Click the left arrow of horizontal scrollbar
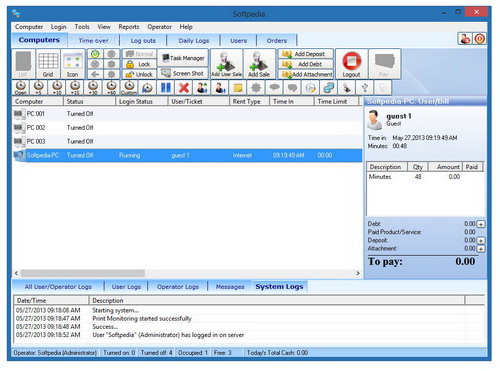Image resolution: width=500 pixels, height=371 pixels. tap(16, 273)
